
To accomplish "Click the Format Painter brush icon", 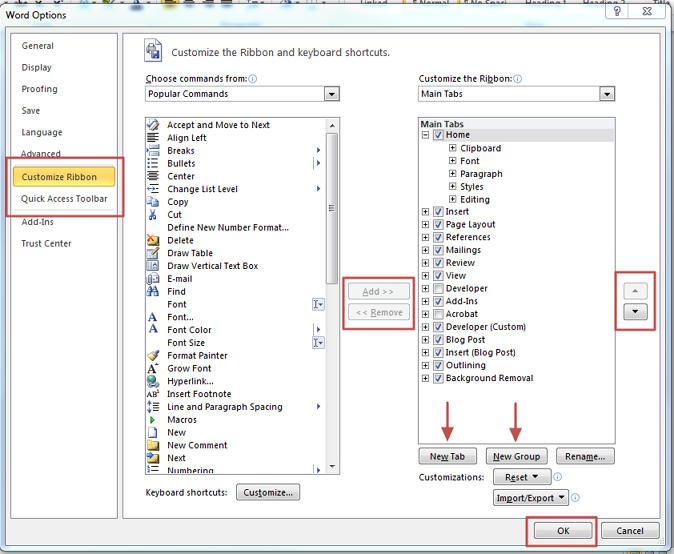I will pos(153,356).
